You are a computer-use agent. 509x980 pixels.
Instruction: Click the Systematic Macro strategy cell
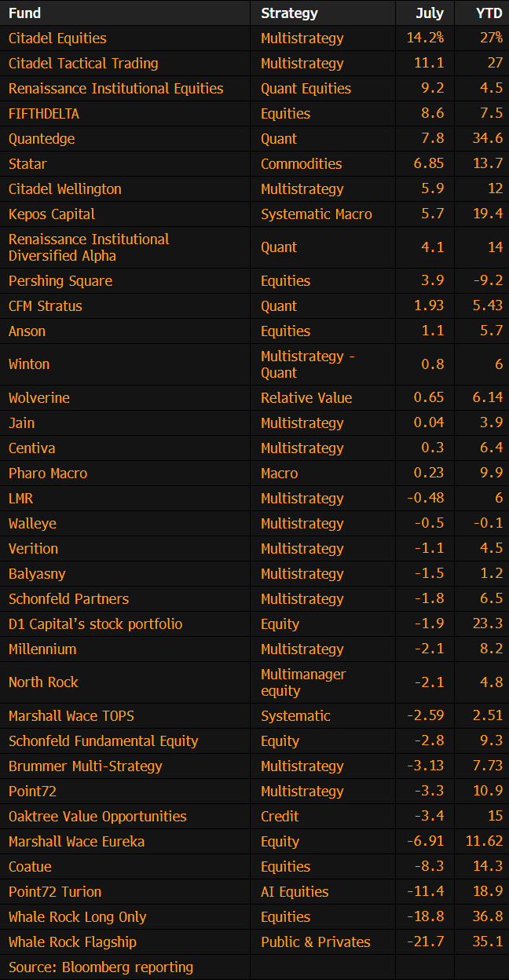click(317, 214)
